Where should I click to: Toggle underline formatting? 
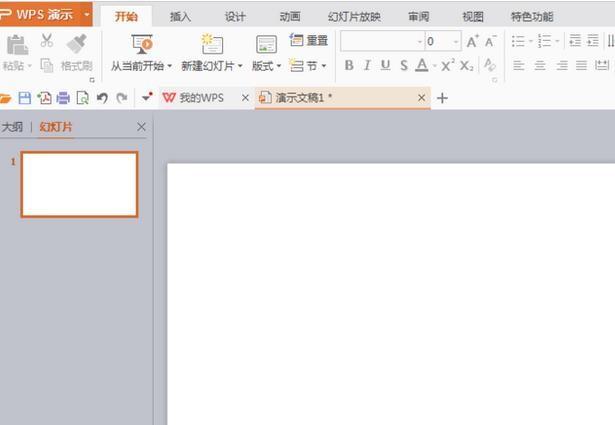[385, 66]
